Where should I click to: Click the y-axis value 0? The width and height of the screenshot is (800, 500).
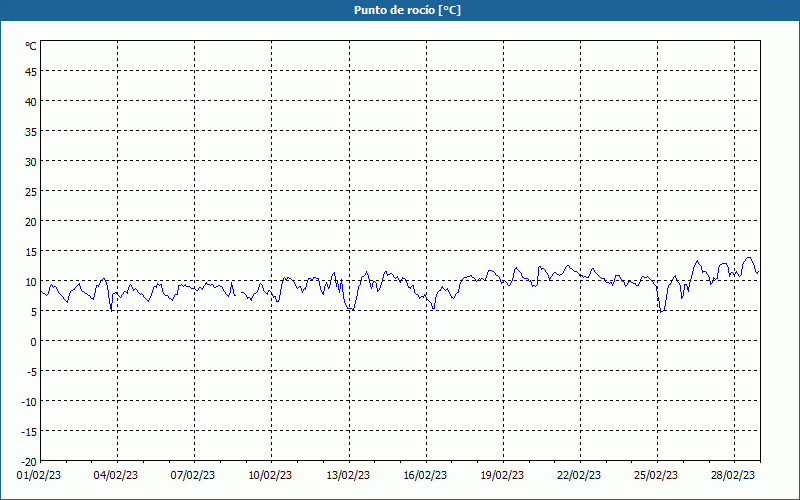tap(33, 342)
